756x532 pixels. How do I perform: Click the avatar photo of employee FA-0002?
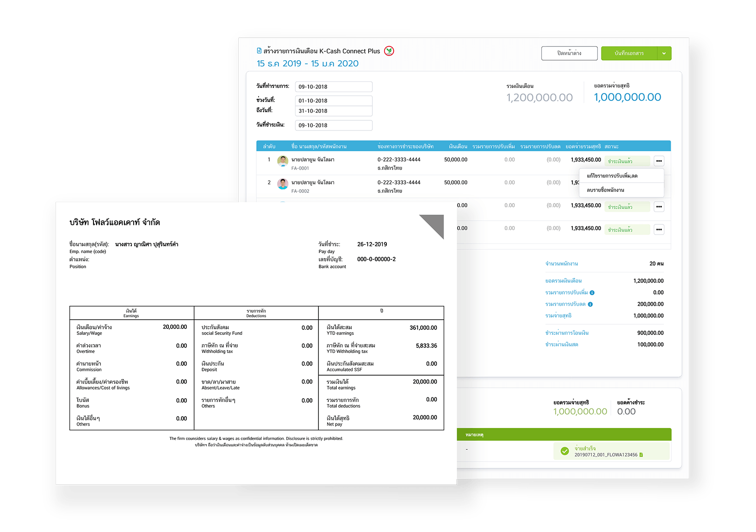(x=283, y=184)
